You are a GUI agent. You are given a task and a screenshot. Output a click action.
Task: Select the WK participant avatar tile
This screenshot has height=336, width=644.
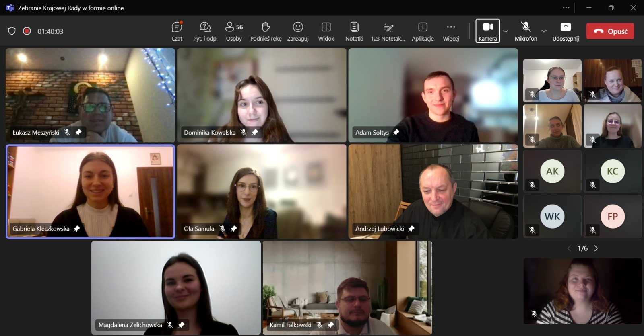pyautogui.click(x=552, y=217)
